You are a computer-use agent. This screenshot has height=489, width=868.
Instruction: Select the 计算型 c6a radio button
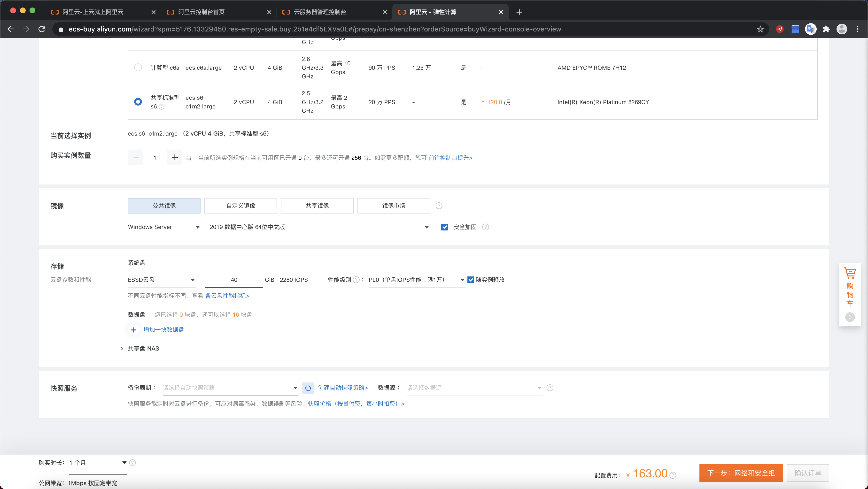pos(138,67)
